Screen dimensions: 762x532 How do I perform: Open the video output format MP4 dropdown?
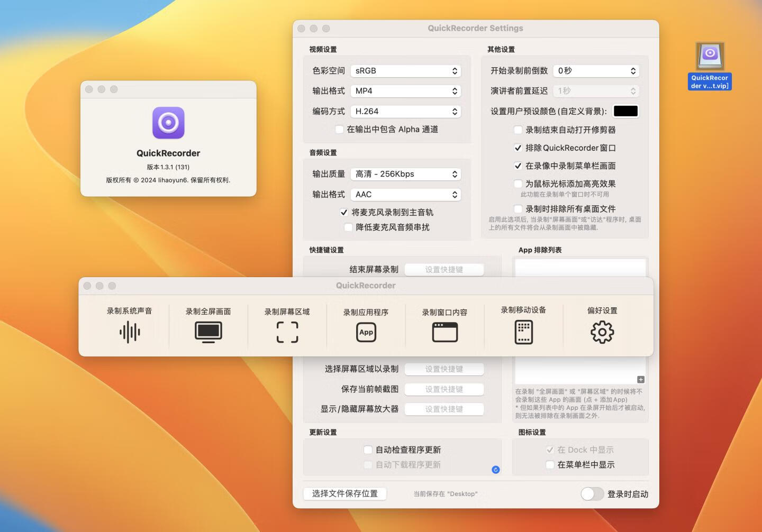[x=406, y=91]
